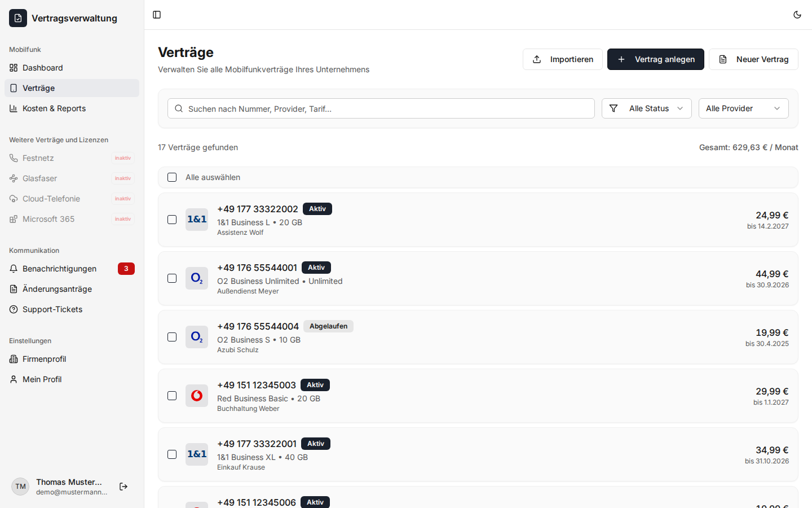Click price 44,99 €
The width and height of the screenshot is (812, 508).
(772, 274)
